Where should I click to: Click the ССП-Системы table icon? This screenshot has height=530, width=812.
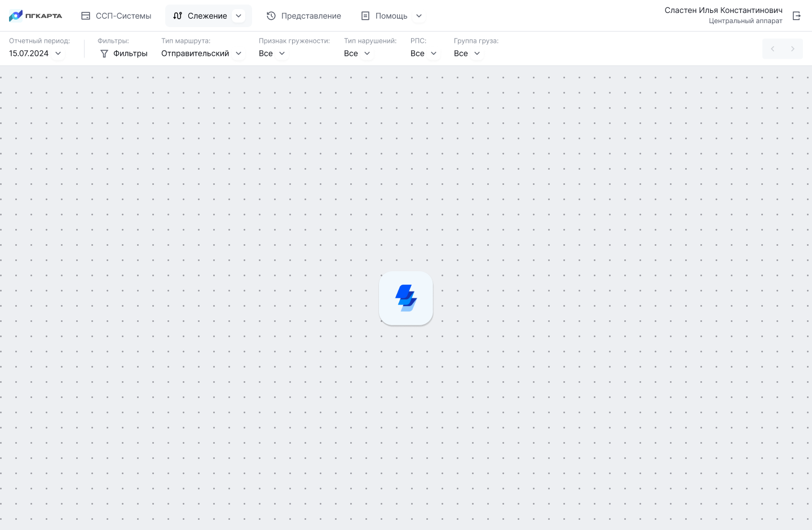86,16
